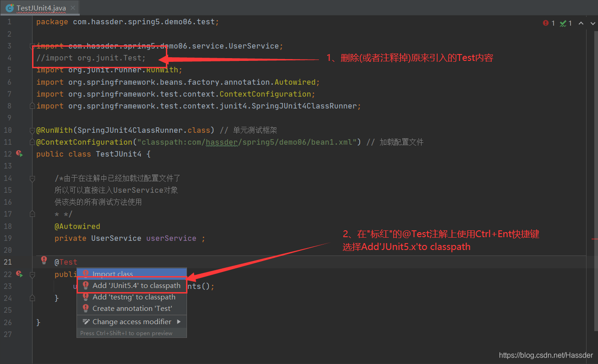The image size is (598, 364).
Task: Click the commented '//import org.junit.Test;' line
Action: 91,58
